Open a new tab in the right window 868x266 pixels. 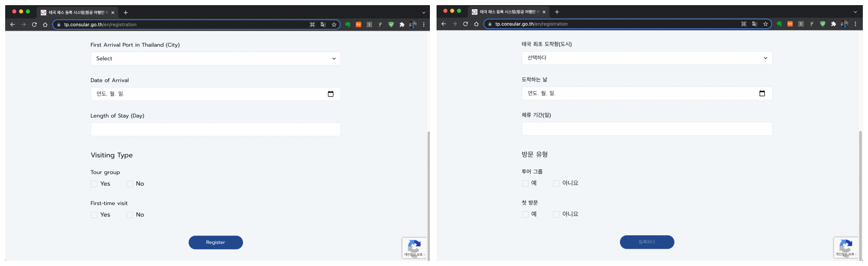557,12
